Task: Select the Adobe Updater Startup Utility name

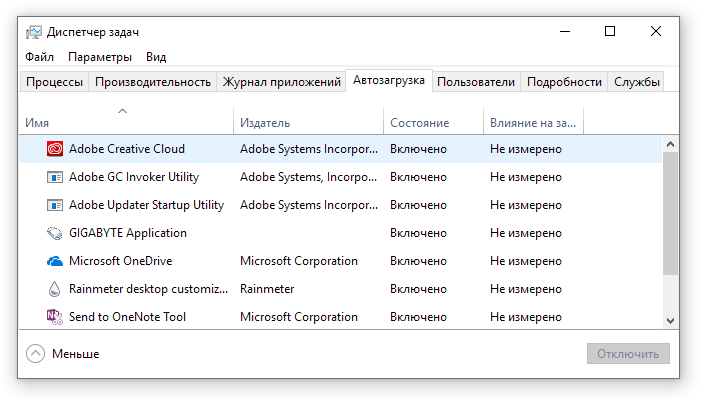Action: (x=146, y=205)
